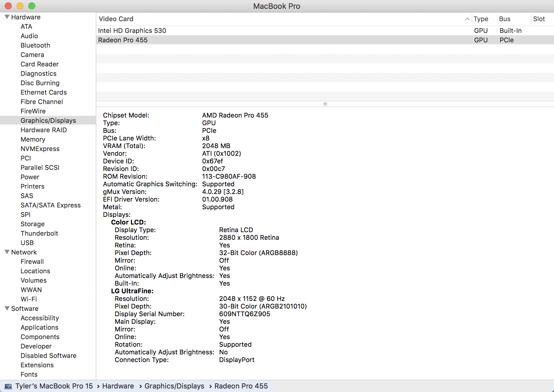Click Graphics/Displays in the path bar

point(174,386)
